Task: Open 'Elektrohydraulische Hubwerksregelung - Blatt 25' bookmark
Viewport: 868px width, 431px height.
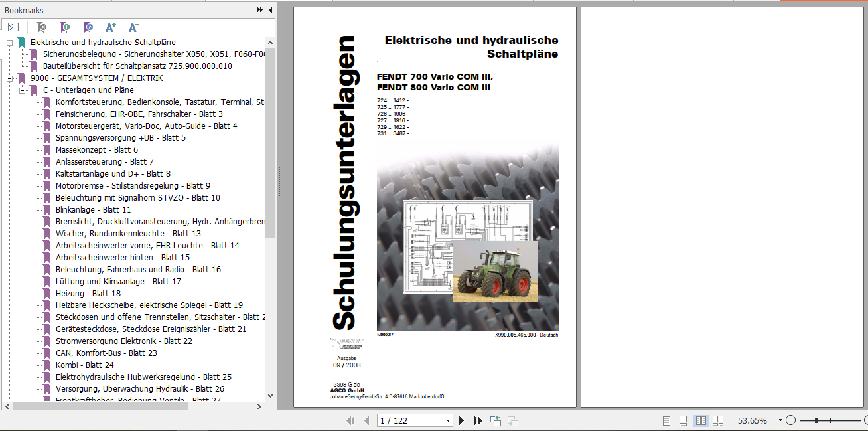Action: tap(143, 377)
